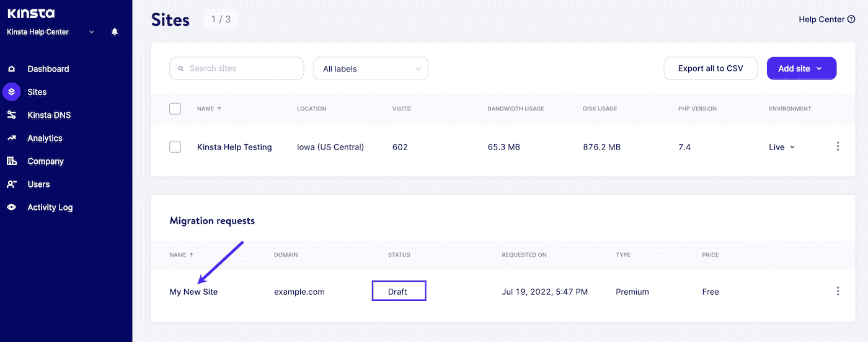Click the Iowa (US Central) location
868x342 pixels.
[x=330, y=147]
